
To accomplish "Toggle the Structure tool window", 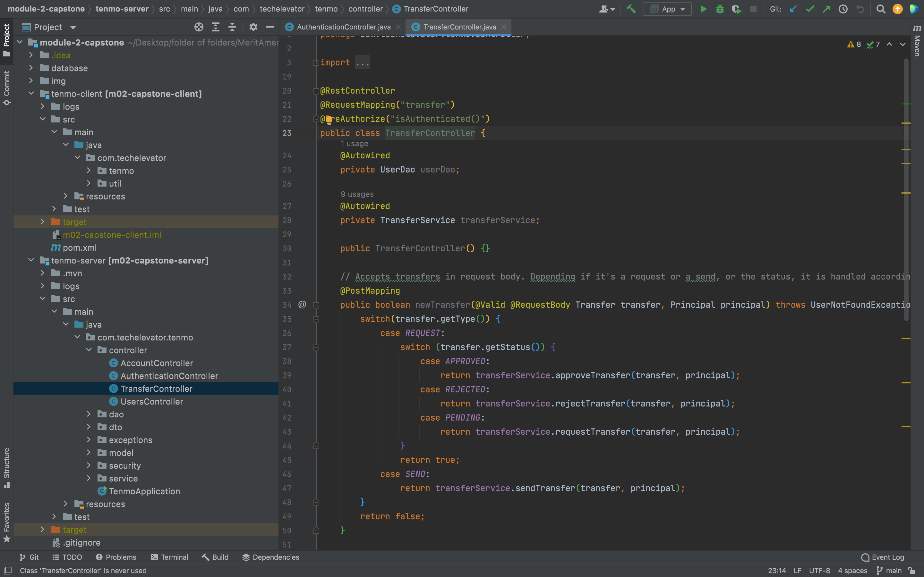I will click(x=6, y=467).
